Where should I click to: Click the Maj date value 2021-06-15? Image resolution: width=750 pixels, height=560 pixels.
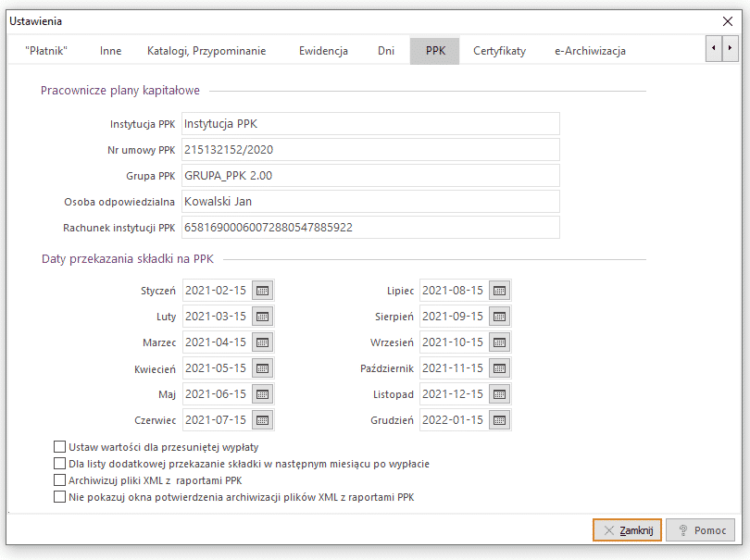click(x=216, y=393)
